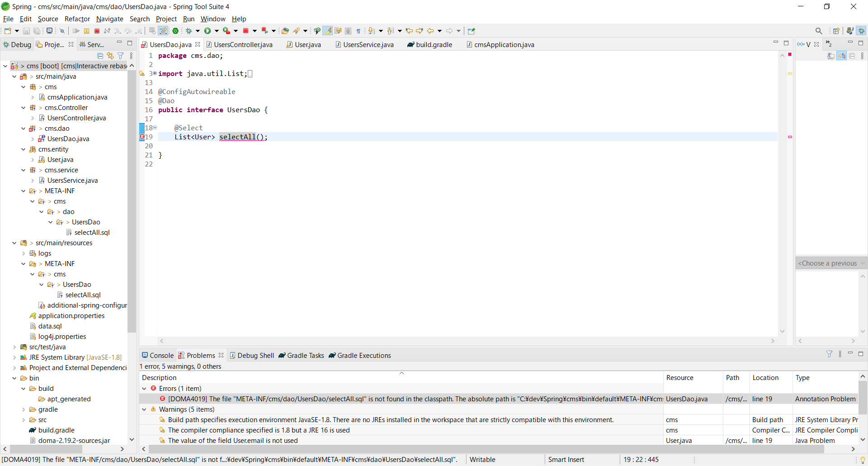Collapse the Warnings group in Problems
This screenshot has width=868, height=466.
[144, 409]
